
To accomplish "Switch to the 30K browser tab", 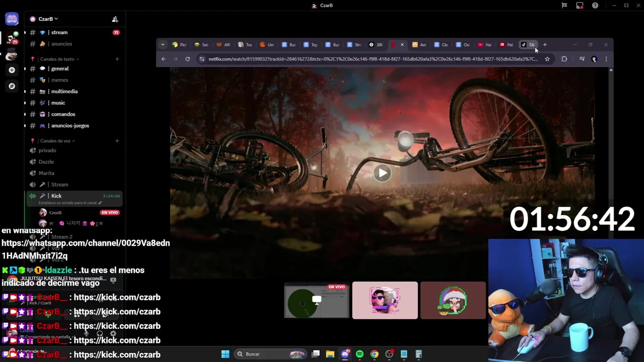I will coord(376,45).
